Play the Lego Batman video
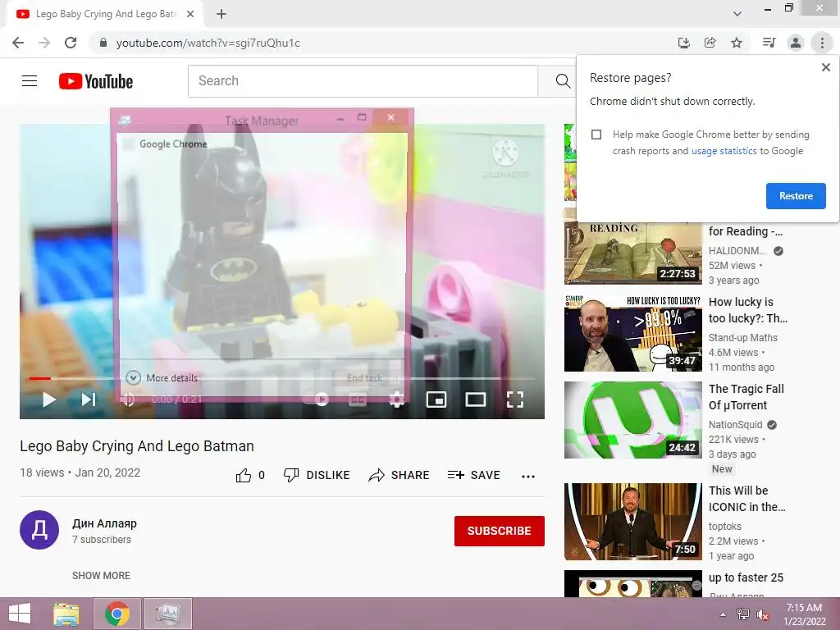This screenshot has width=840, height=630. 48,399
